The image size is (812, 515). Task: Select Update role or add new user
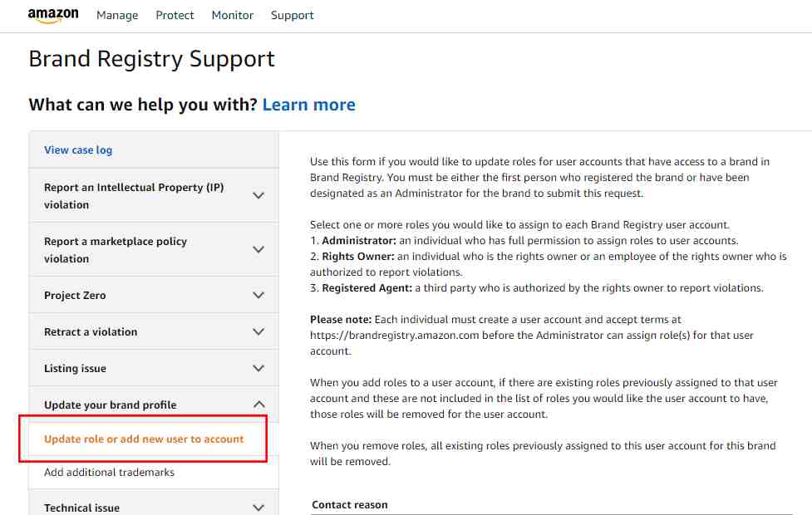144,439
